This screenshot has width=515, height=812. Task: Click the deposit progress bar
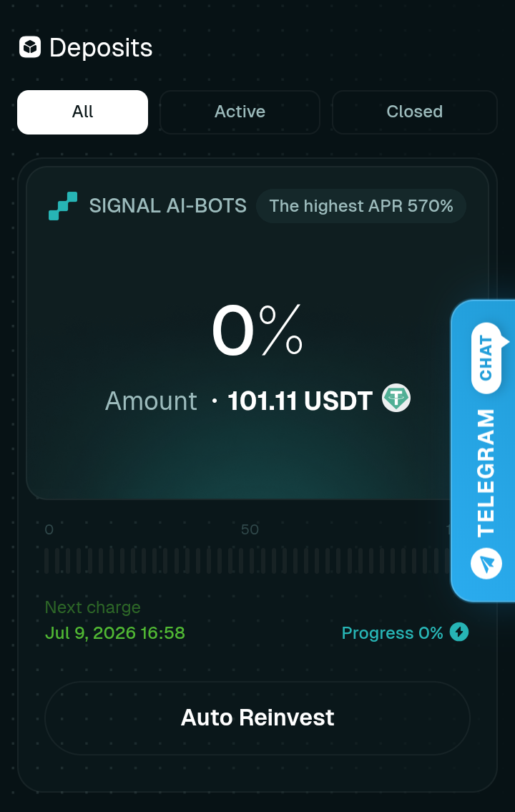tap(247, 560)
